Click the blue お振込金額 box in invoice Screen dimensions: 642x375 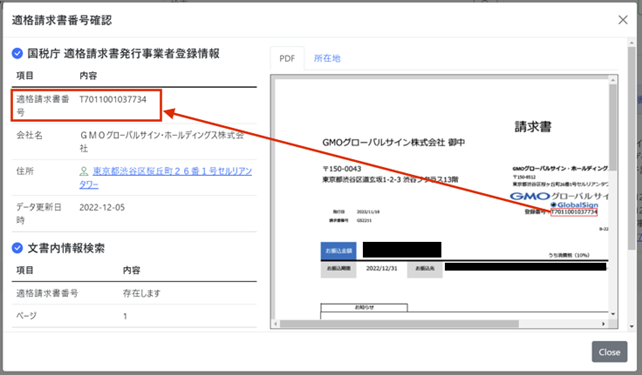338,251
